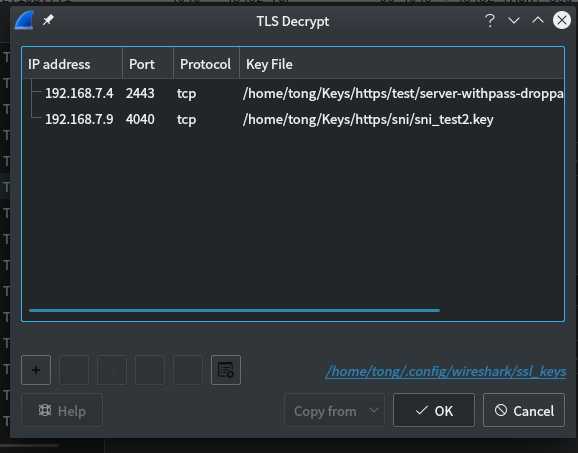Click tcp protocol in 192.168.7.9 row
The image size is (578, 453).
[x=187, y=120]
